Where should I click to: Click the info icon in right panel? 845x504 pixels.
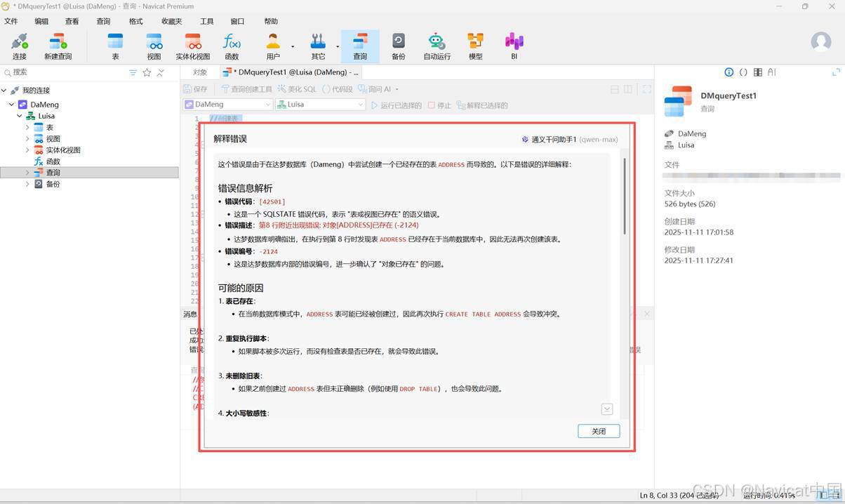click(x=728, y=72)
